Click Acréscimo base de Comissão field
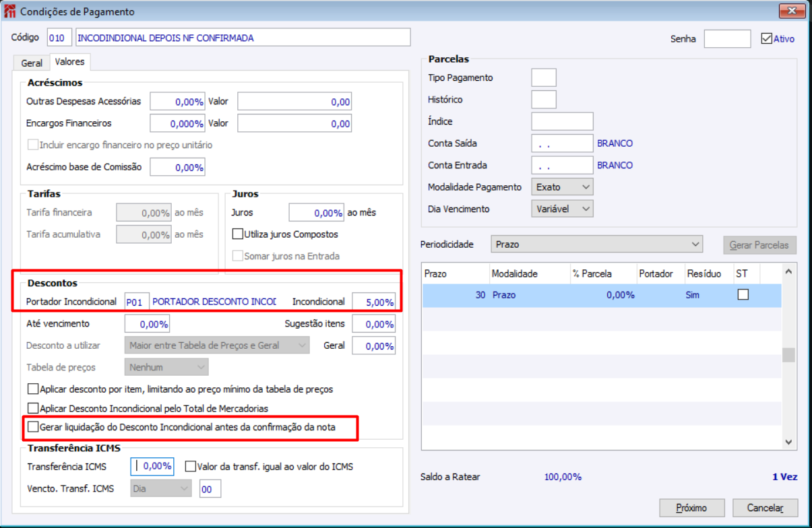Screen dimensions: 812x528 (x=177, y=167)
